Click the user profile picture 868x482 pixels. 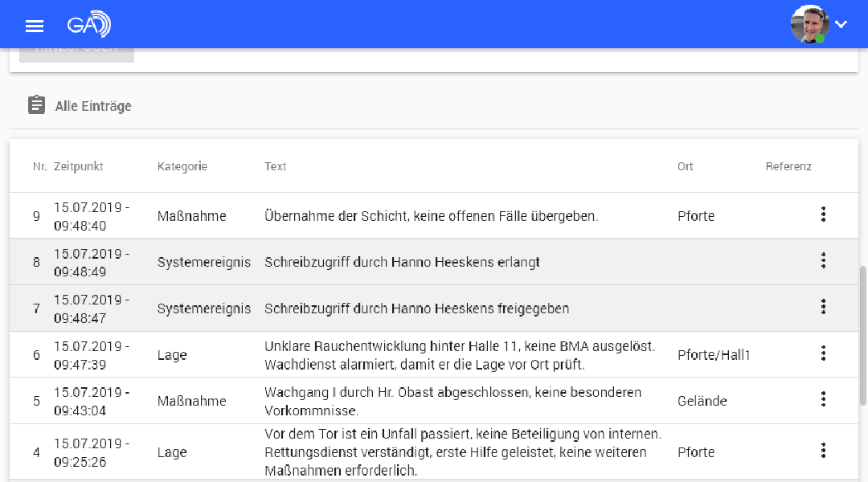(809, 24)
